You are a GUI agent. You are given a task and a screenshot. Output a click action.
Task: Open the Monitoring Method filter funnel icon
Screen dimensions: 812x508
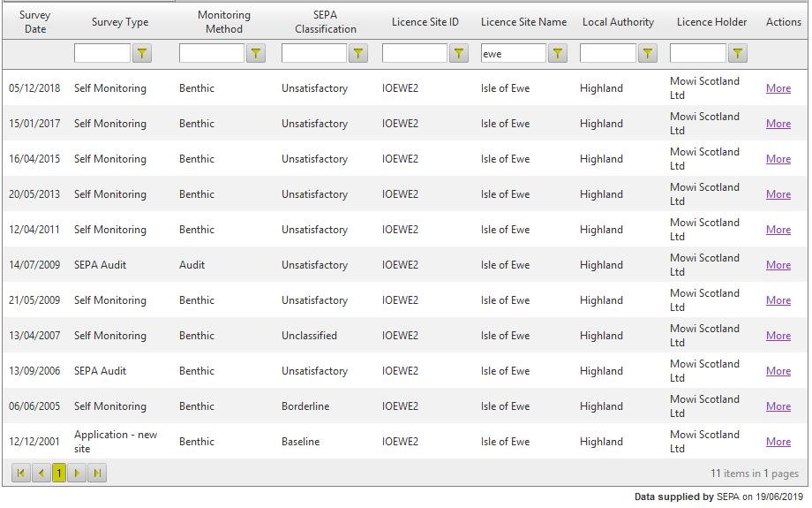[255, 54]
